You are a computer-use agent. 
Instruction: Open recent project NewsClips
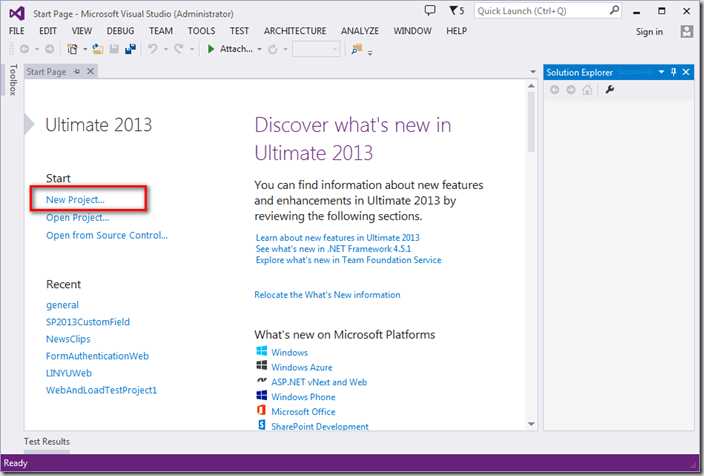(x=68, y=339)
